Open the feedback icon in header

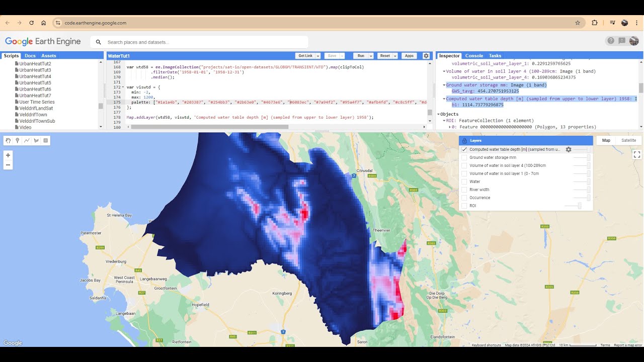(x=622, y=41)
